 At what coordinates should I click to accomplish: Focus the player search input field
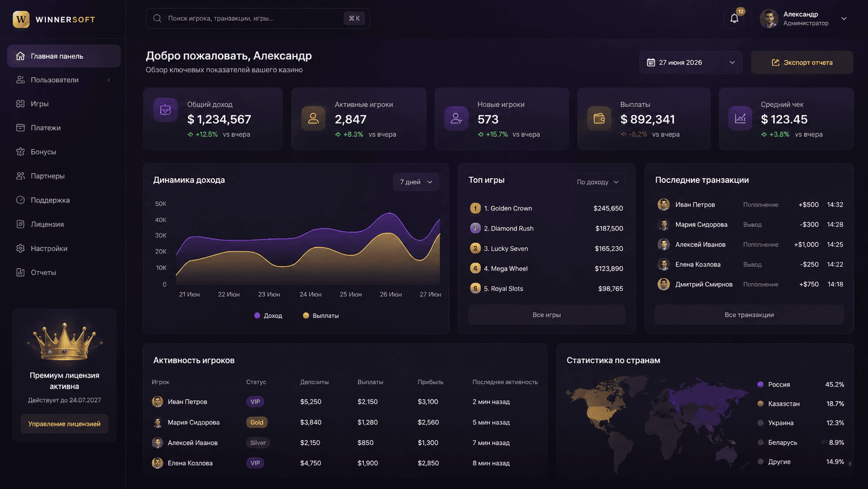(x=257, y=18)
